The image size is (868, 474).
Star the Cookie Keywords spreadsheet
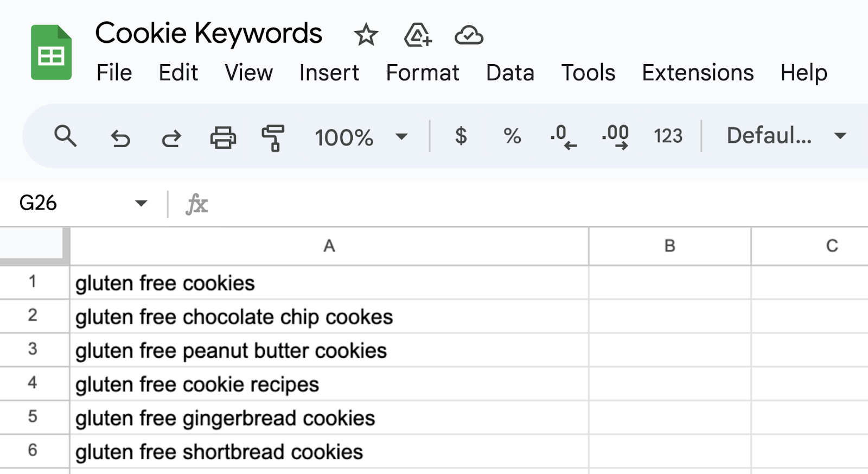pyautogui.click(x=367, y=35)
